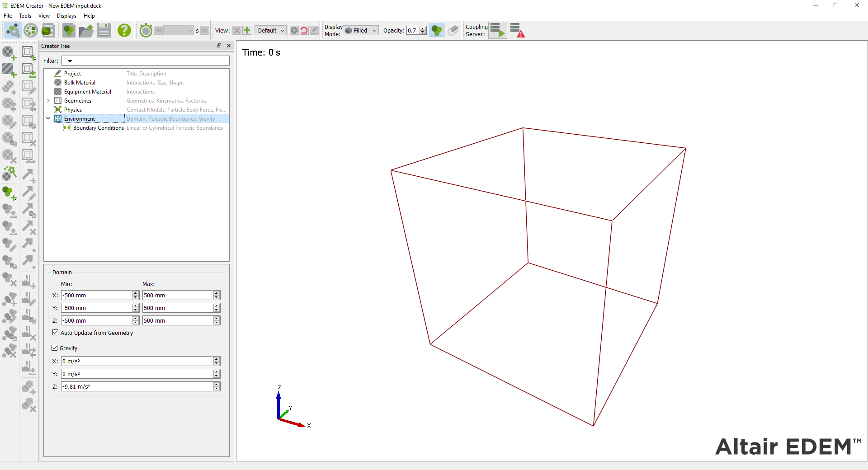868x470 pixels.
Task: Start the Coupling Server with play icon
Action: [x=497, y=30]
